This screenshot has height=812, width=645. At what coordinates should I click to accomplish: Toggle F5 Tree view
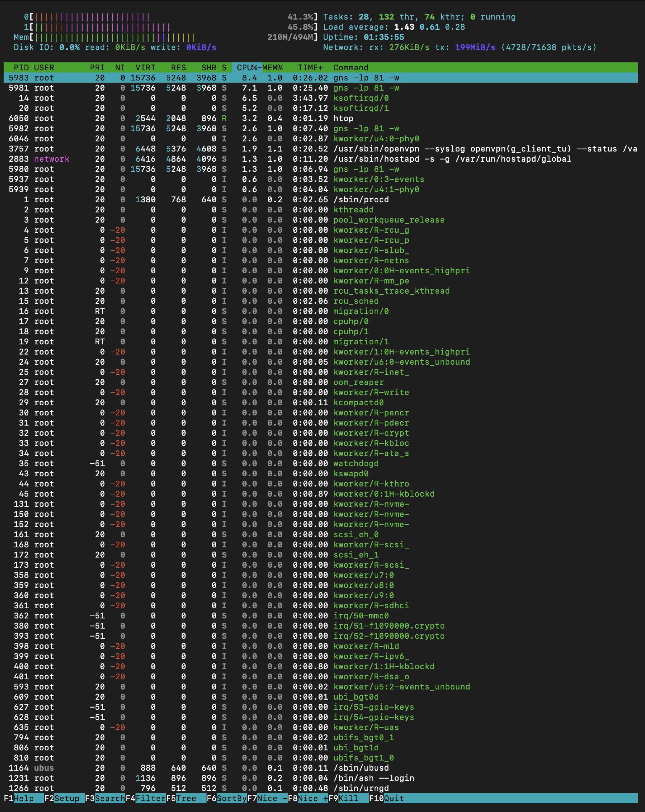pos(186,799)
